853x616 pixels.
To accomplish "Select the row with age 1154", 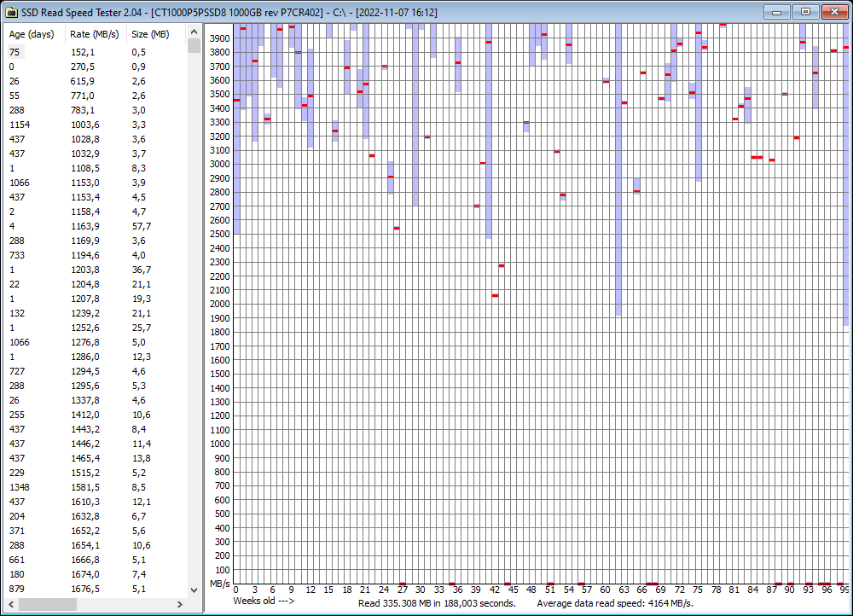I will [x=96, y=125].
